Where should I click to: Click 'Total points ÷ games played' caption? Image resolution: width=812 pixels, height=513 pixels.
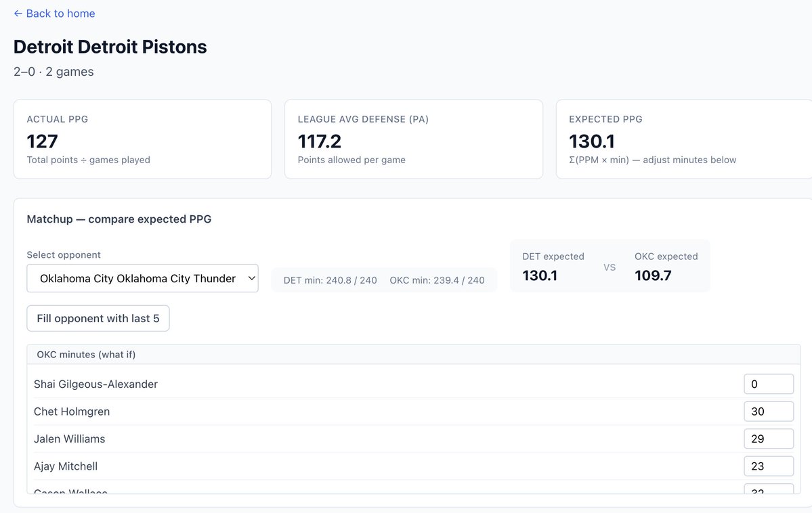click(89, 160)
